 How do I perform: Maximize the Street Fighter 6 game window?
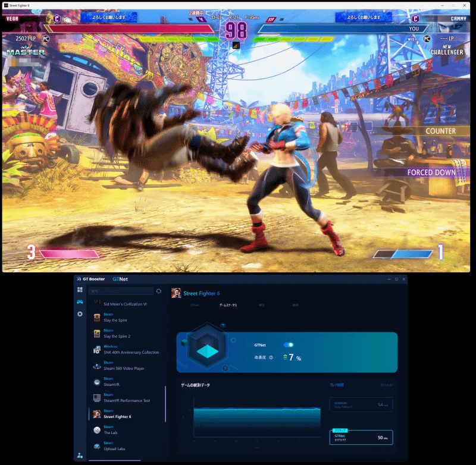tap(453, 5)
